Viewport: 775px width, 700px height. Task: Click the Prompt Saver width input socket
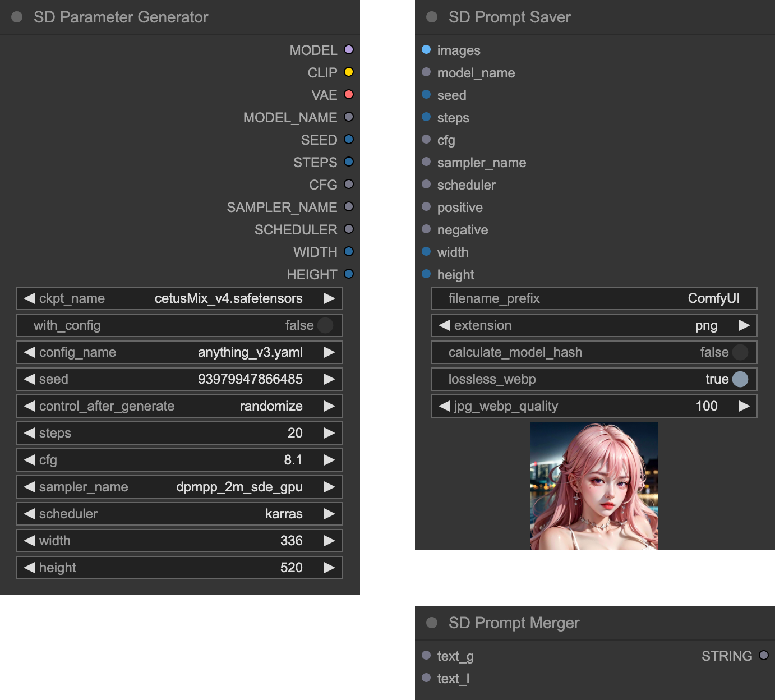click(x=426, y=252)
